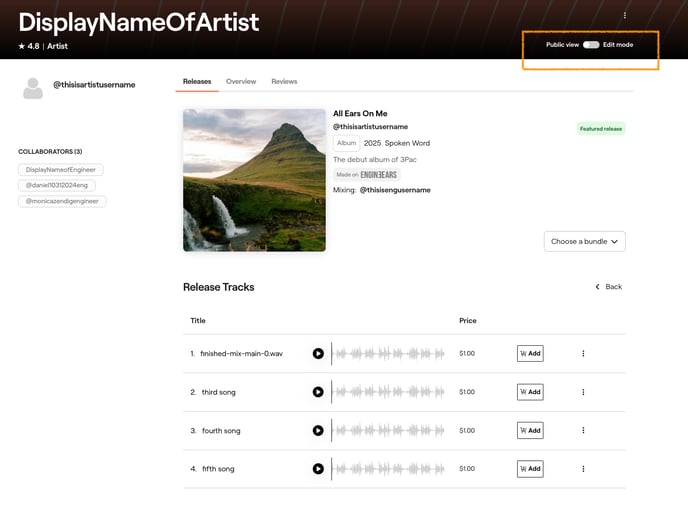Image resolution: width=688 pixels, height=531 pixels.
Task: Select the Releases tab
Action: [197, 81]
